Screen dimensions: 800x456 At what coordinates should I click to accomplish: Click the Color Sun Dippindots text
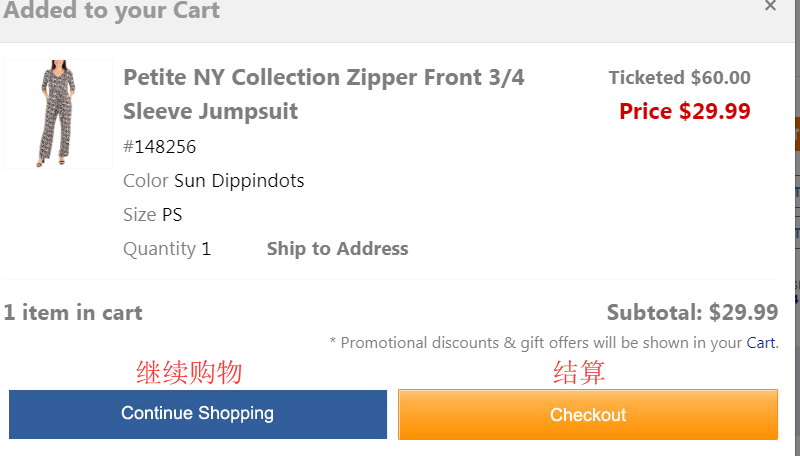tap(213, 181)
